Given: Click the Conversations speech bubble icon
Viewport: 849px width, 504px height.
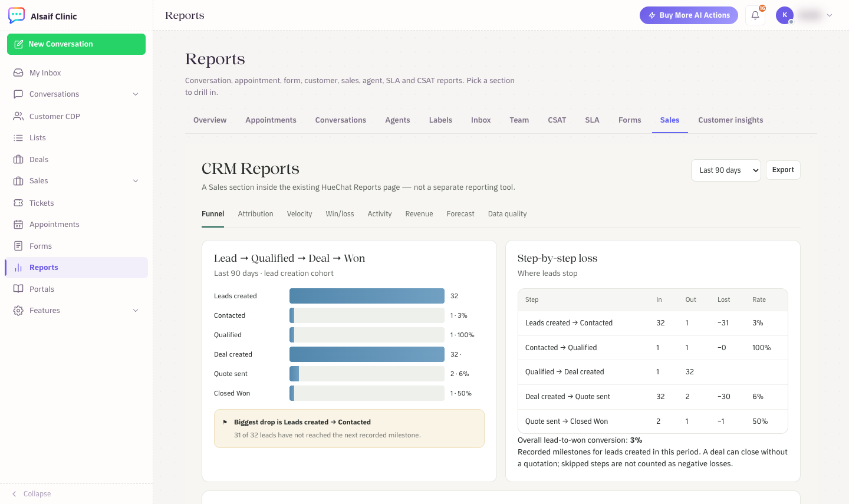Looking at the screenshot, I should coord(18,94).
